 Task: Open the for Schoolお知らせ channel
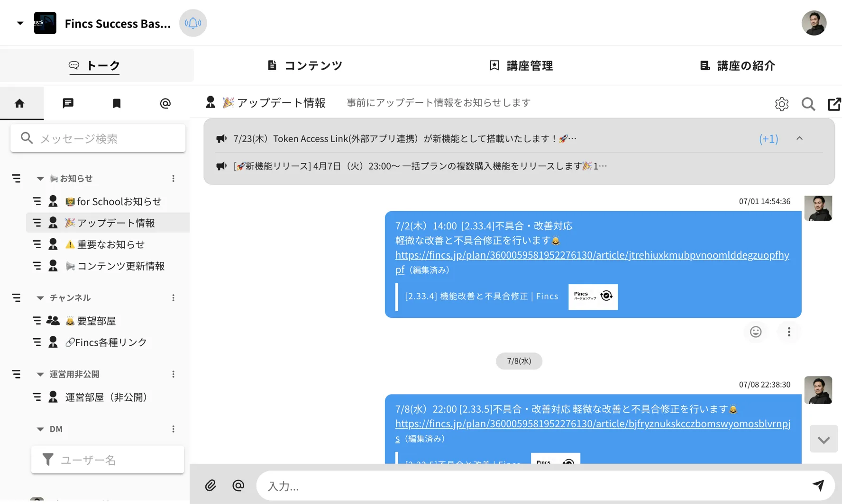click(x=114, y=201)
